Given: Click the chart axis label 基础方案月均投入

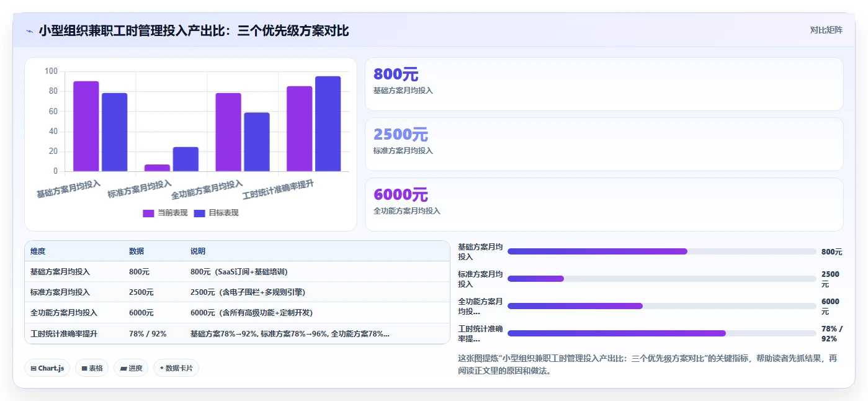Looking at the screenshot, I should (x=69, y=189).
